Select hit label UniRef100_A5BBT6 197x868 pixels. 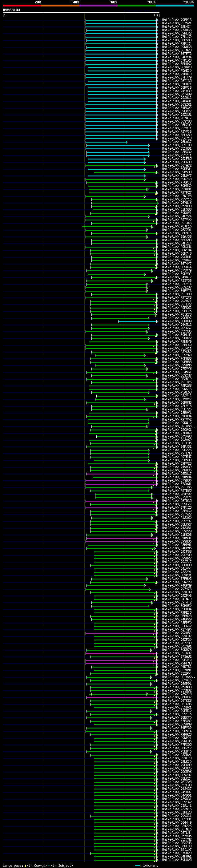[177, 752]
